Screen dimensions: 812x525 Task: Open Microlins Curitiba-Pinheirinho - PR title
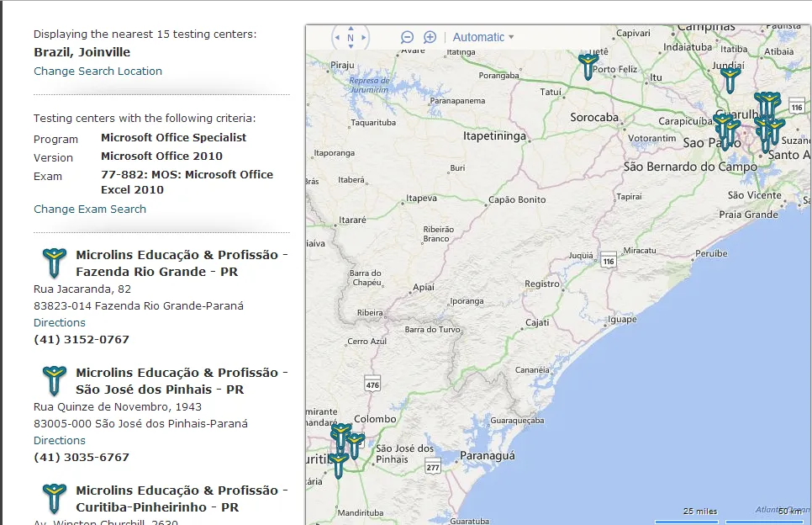coord(182,499)
